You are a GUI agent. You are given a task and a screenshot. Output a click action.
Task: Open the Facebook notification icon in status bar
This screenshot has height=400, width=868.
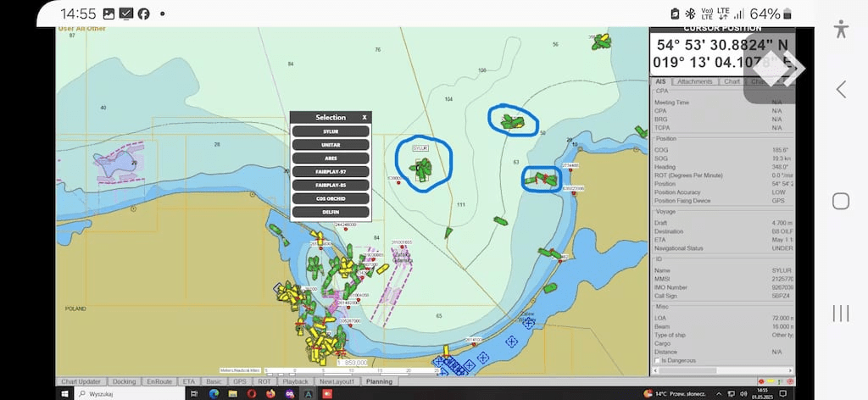[x=143, y=14]
